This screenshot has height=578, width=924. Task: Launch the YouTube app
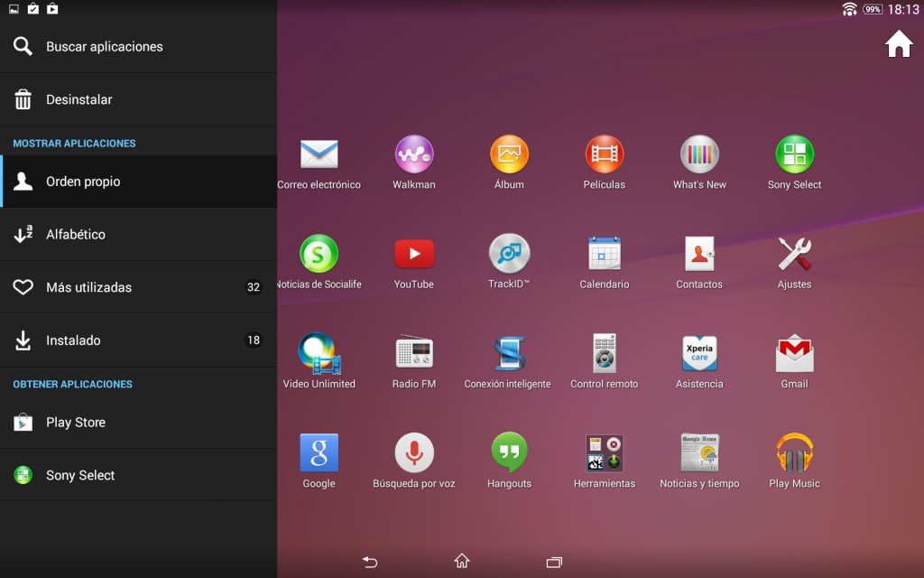pos(414,254)
